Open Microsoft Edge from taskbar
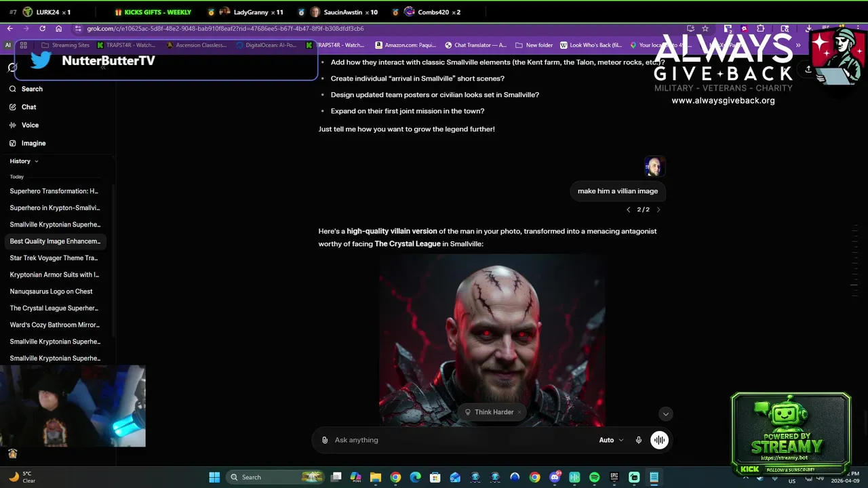This screenshot has height=488, width=868. [415, 477]
